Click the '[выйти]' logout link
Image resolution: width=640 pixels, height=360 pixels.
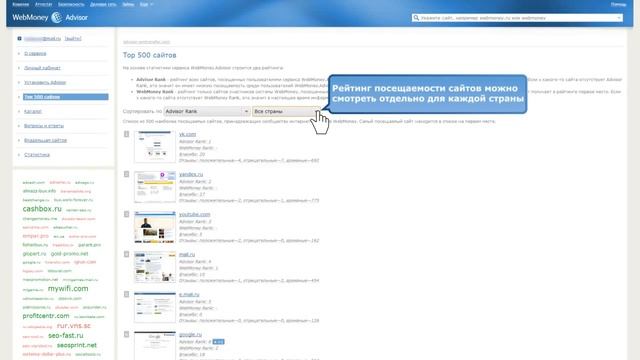coord(73,38)
